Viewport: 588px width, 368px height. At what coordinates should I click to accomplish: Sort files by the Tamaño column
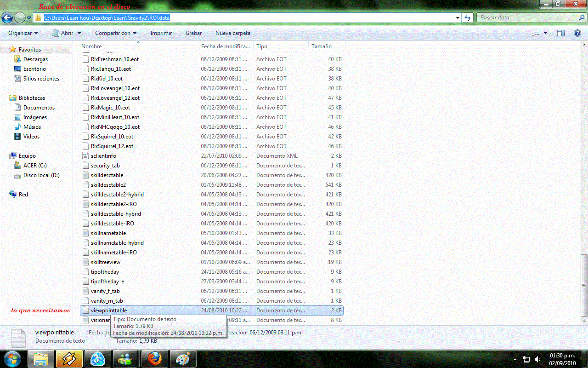click(x=322, y=46)
